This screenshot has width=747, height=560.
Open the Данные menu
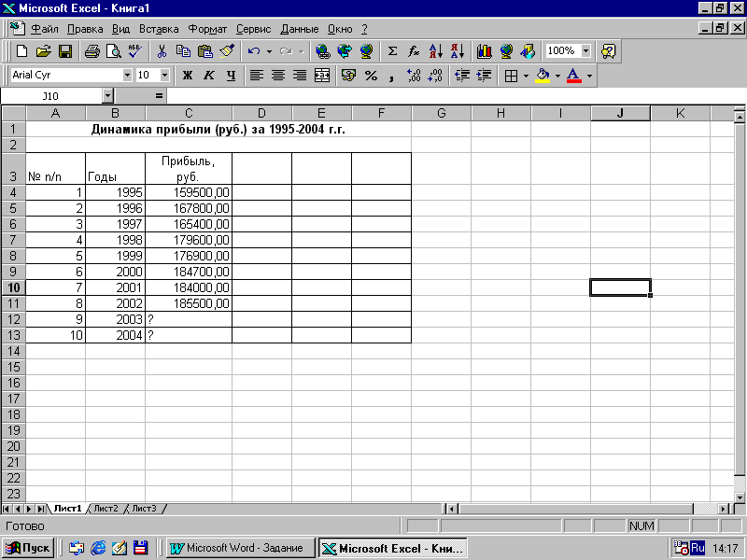(299, 29)
